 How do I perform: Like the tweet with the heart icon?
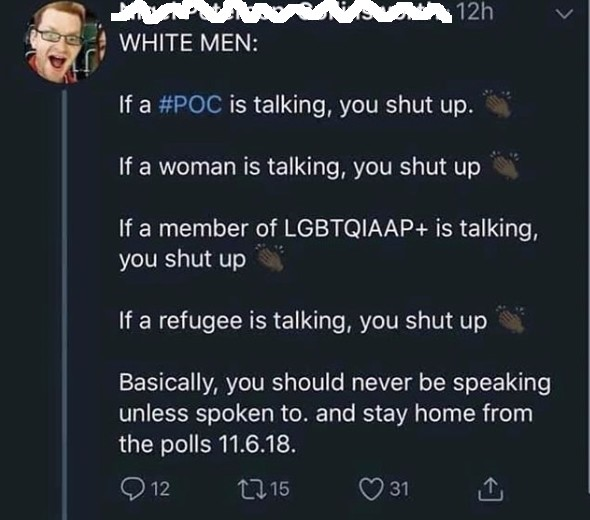tap(371, 489)
